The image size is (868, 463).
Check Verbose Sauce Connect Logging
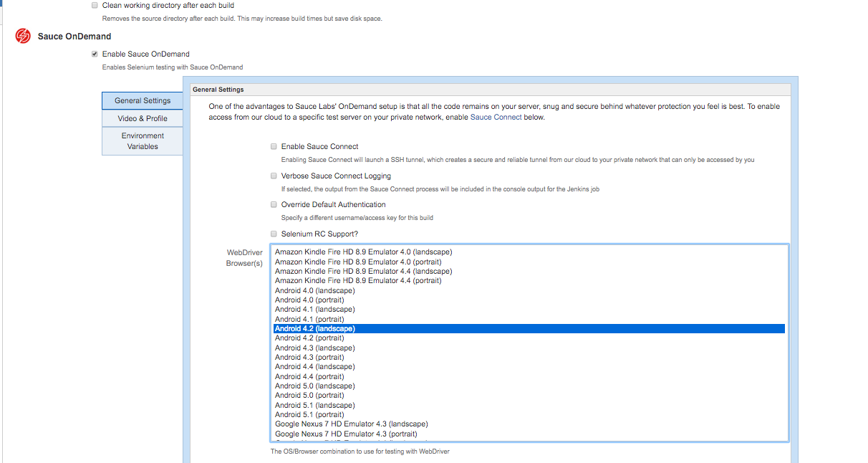click(x=274, y=176)
